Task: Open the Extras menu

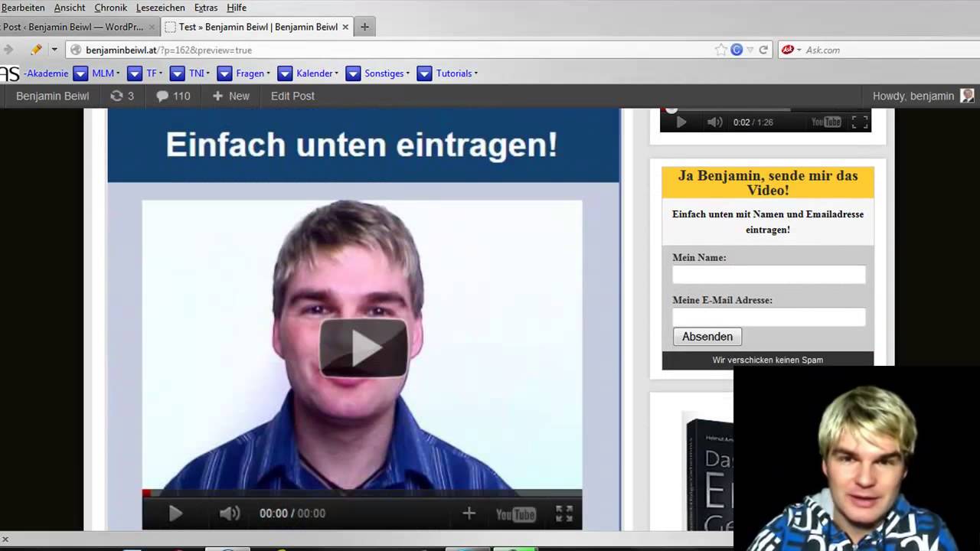Action: coord(206,8)
